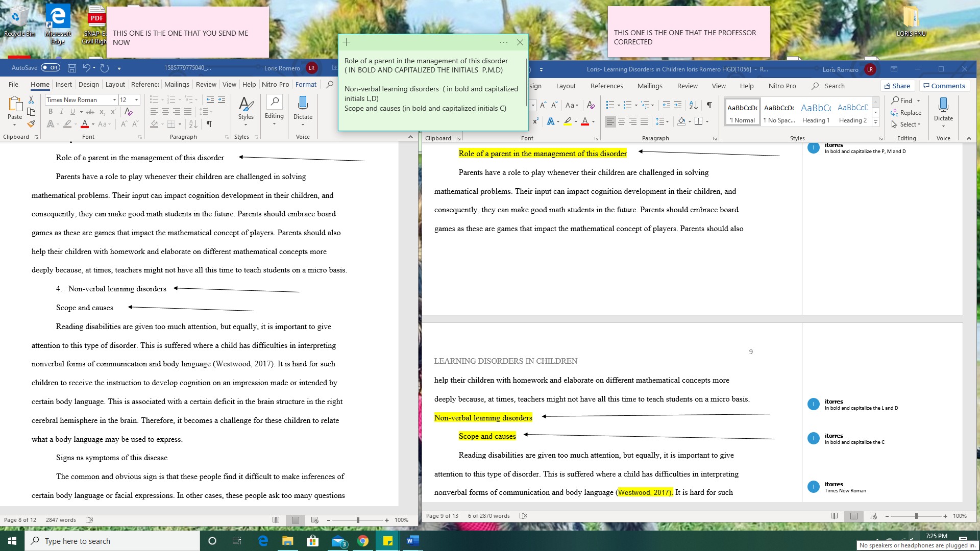Add a new sticky note with plus icon
The image size is (980, 551).
[346, 42]
